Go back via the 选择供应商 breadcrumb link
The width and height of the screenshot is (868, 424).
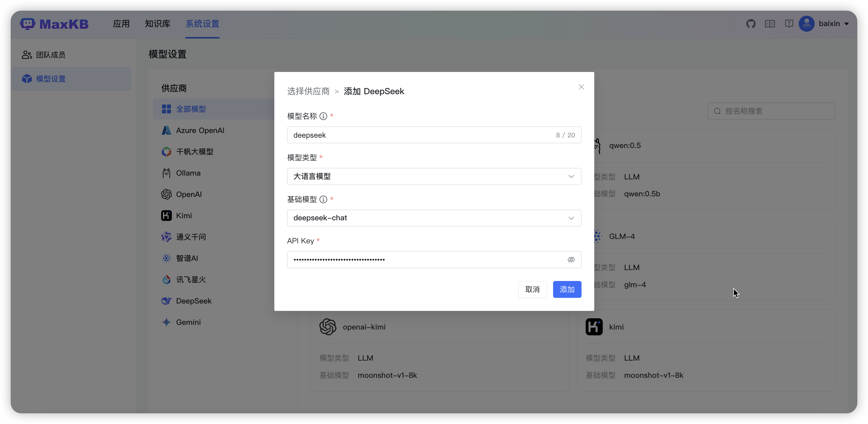(x=308, y=91)
